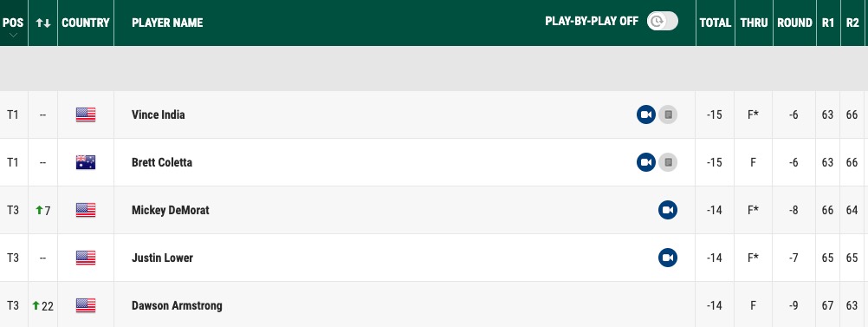Play Justin Lower's video highlights
868x327 pixels.
668,258
